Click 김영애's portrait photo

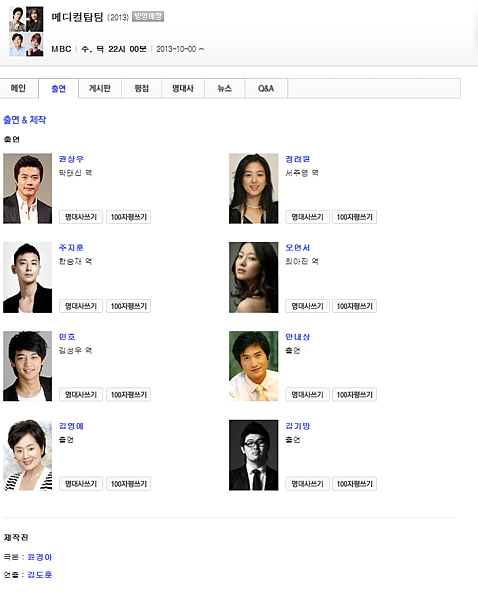pyautogui.click(x=28, y=455)
